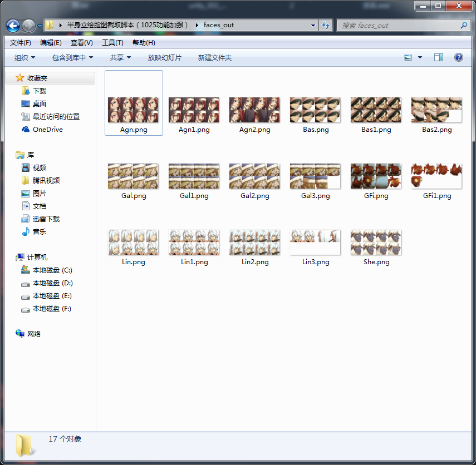The image size is (476, 465).
Task: Click the Forward navigation arrow
Action: (29, 26)
